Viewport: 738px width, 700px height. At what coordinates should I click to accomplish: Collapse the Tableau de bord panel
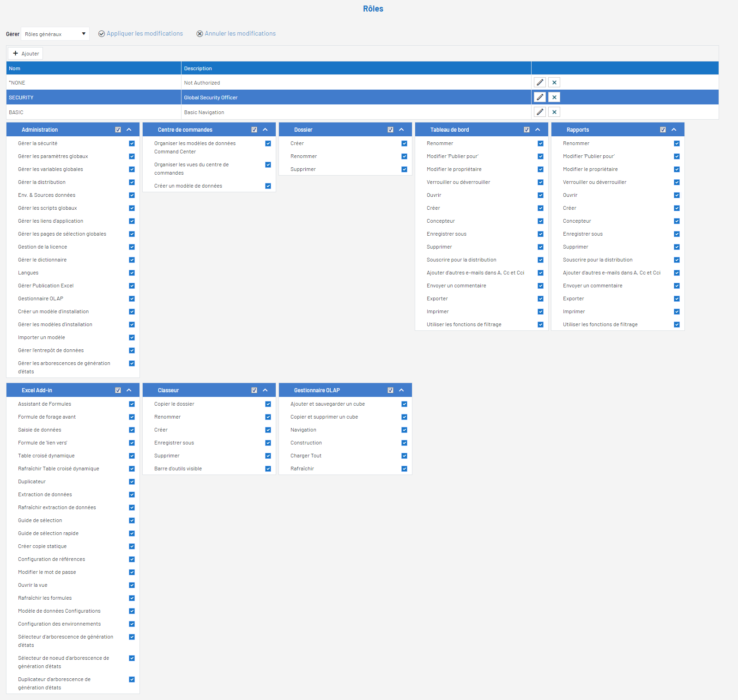(x=538, y=130)
